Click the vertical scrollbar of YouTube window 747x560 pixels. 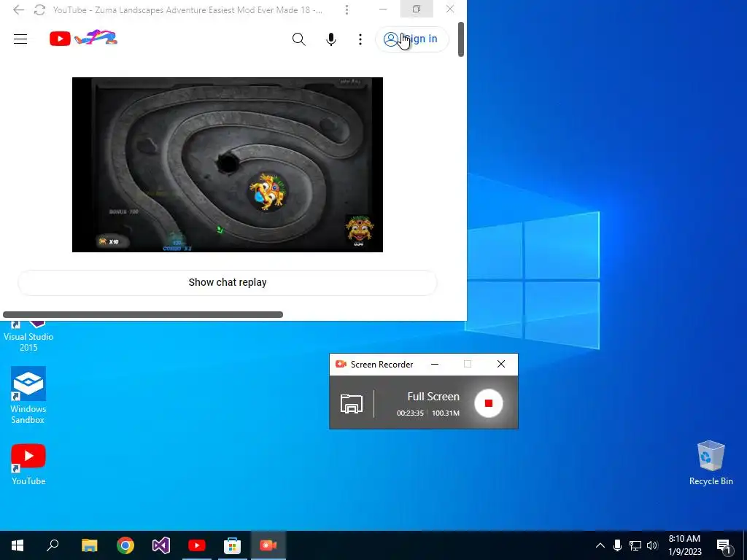pos(461,39)
